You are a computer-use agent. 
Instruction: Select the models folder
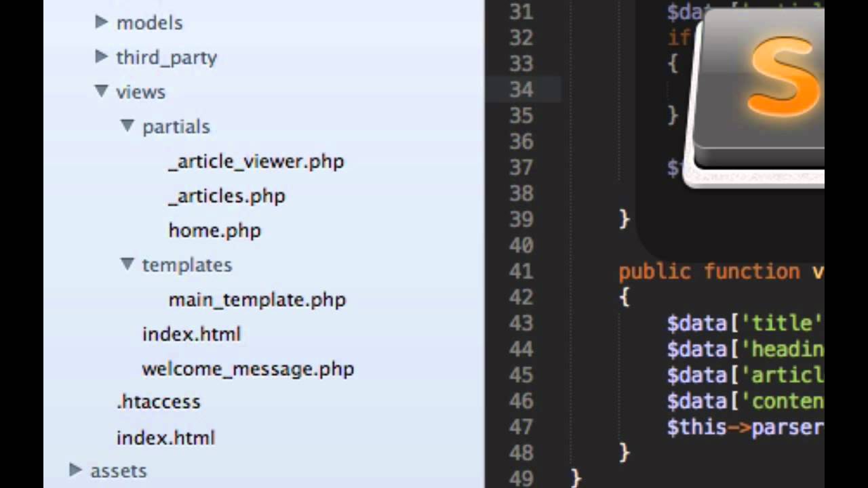click(149, 22)
